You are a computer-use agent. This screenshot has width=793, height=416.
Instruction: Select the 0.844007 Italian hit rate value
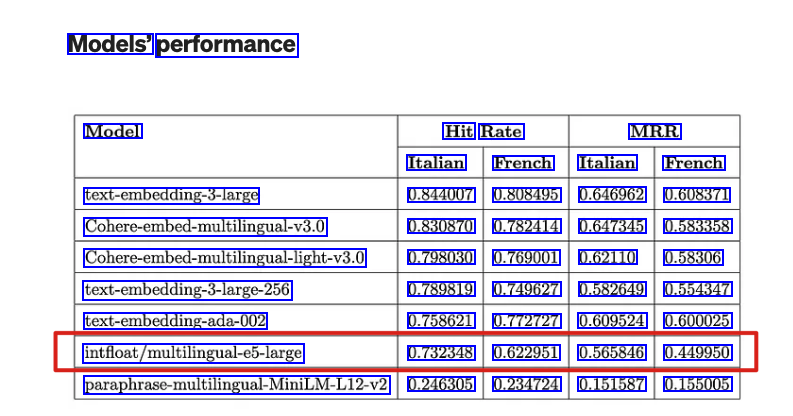point(441,195)
